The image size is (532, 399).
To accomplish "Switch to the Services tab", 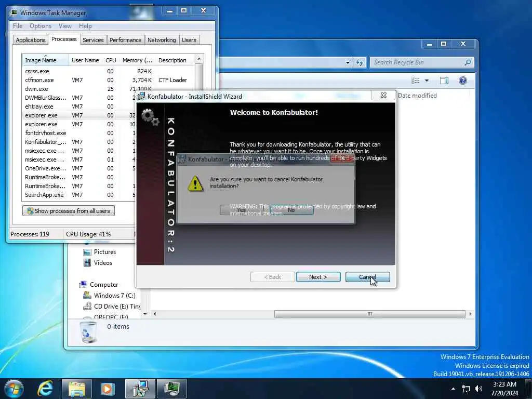I will pyautogui.click(x=93, y=40).
